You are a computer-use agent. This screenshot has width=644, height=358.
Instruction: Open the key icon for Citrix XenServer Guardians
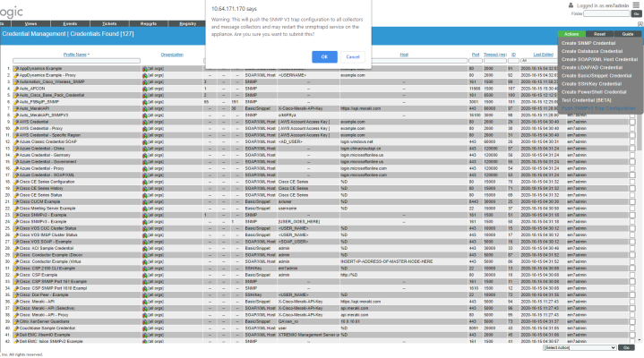[16, 321]
